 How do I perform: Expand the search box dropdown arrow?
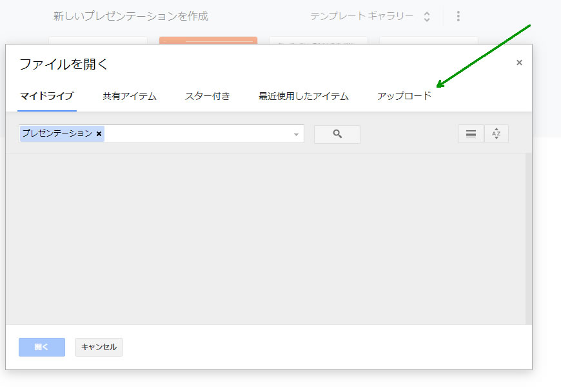click(x=296, y=134)
